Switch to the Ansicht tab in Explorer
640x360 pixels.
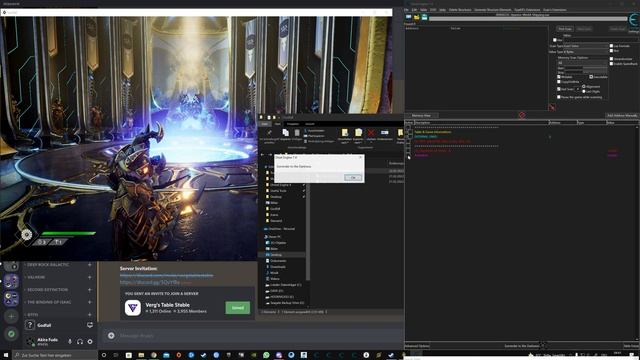pyautogui.click(x=310, y=124)
